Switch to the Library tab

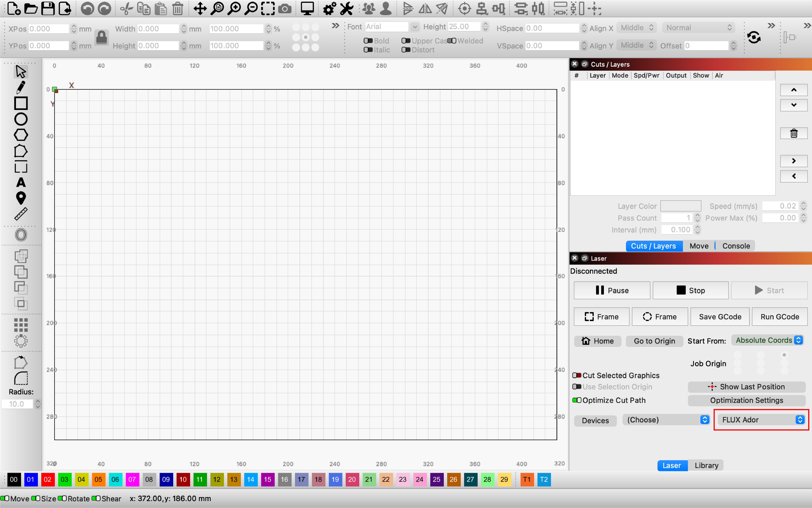[706, 465]
